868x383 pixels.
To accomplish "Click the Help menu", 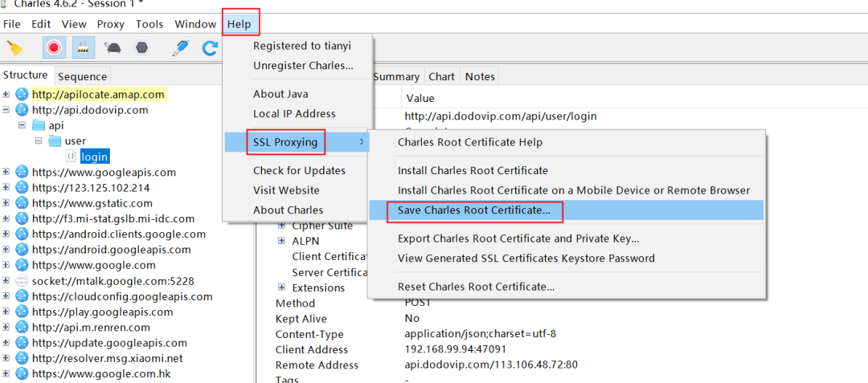I will click(x=240, y=24).
